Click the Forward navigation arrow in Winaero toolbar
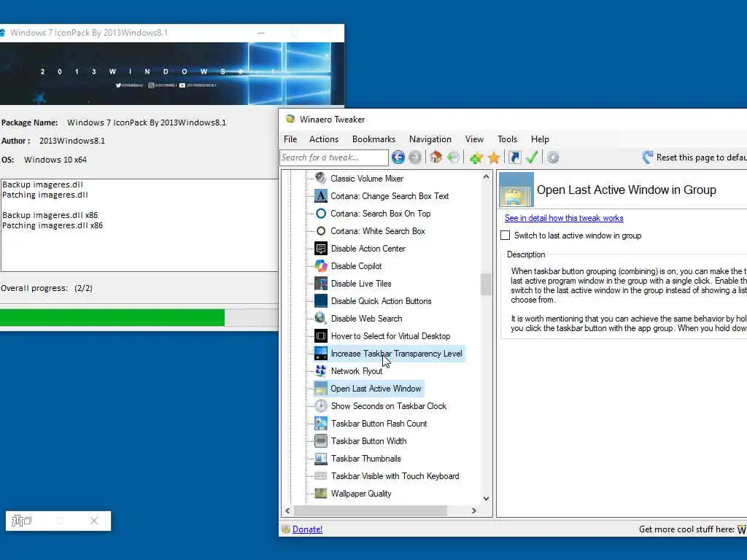The width and height of the screenshot is (747, 560). pyautogui.click(x=415, y=157)
